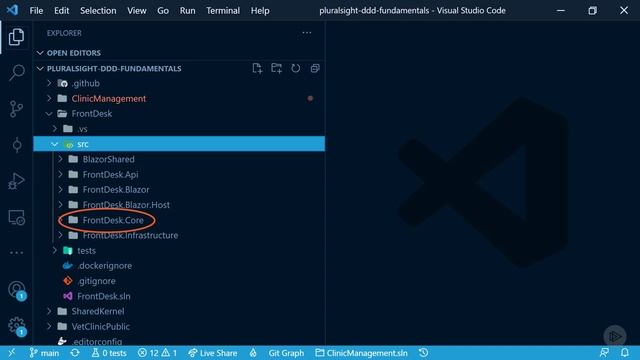Open explorer Views and More Actions menu

coord(307,33)
